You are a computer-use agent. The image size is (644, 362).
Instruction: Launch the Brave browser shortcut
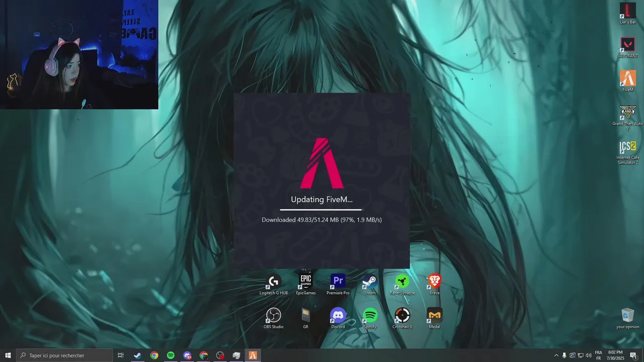[x=434, y=285]
